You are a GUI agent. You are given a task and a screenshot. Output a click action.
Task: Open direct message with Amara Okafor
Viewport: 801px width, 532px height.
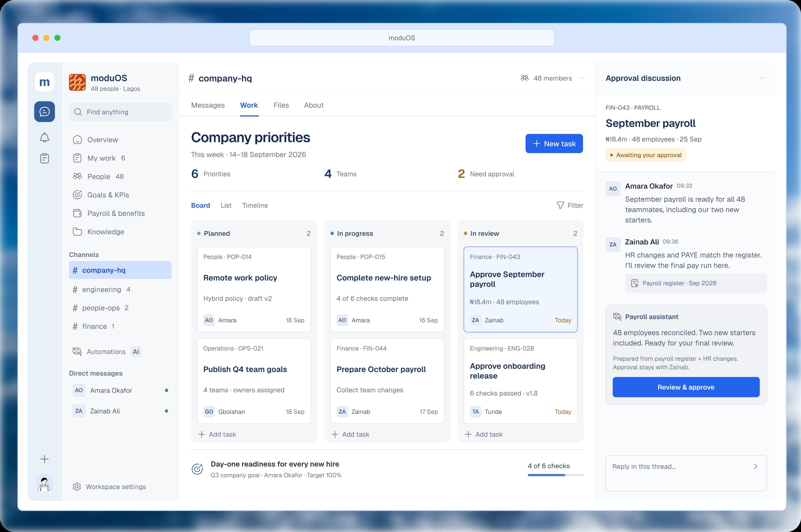[x=120, y=390]
